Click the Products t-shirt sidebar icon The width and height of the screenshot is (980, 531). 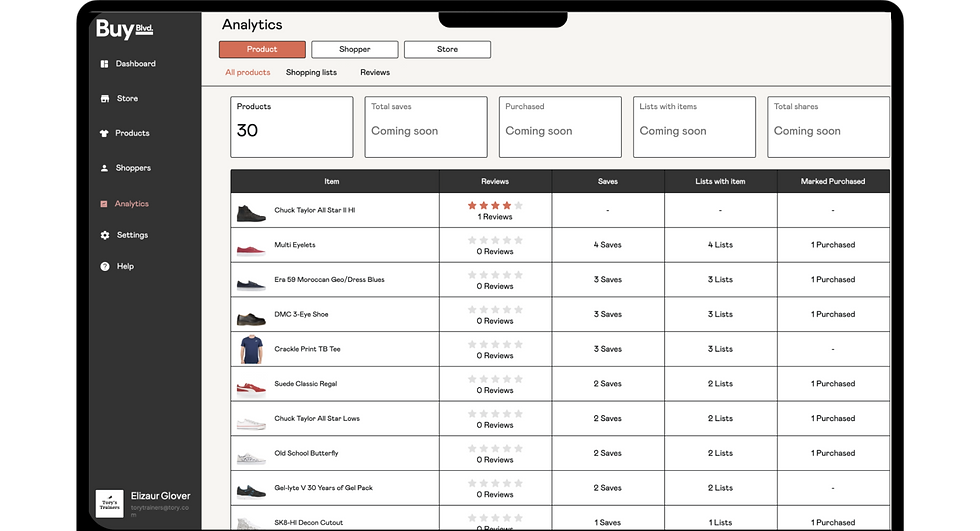click(x=104, y=133)
